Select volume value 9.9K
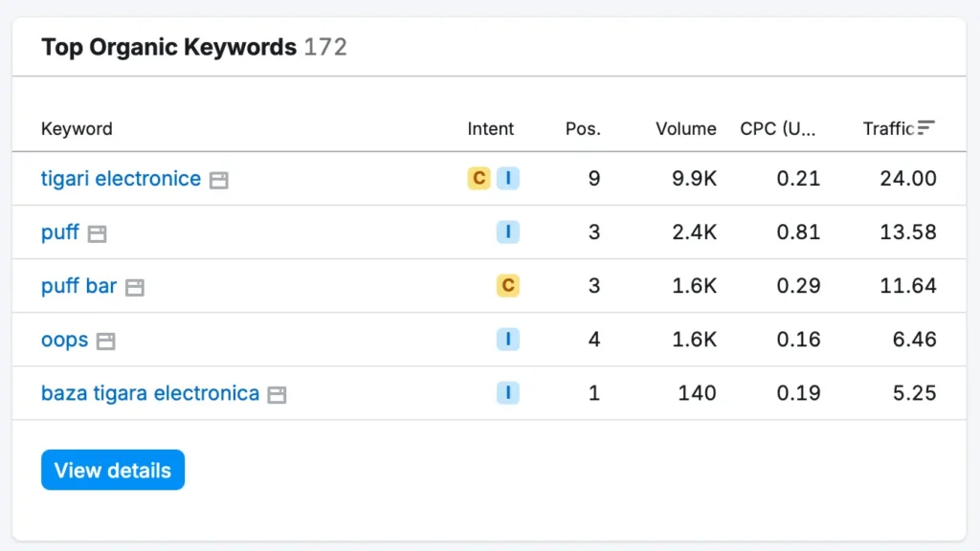 694,179
